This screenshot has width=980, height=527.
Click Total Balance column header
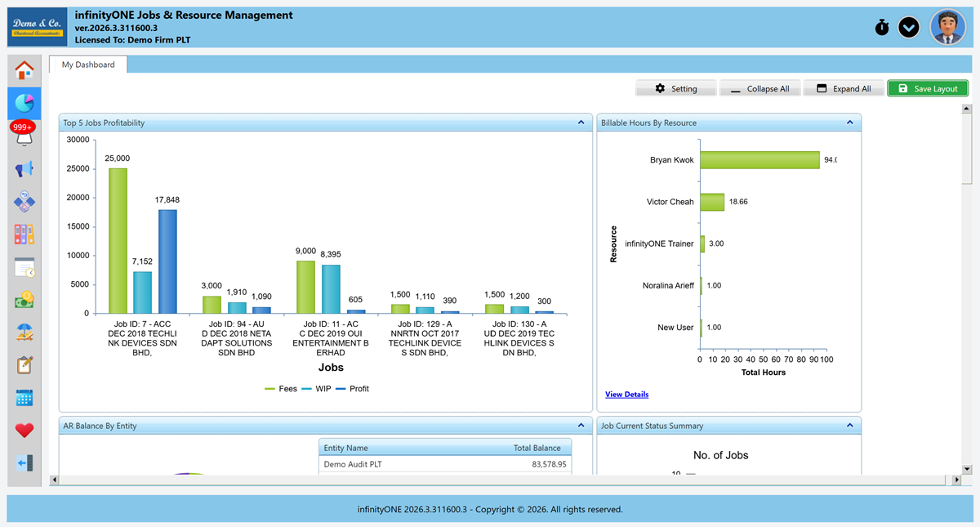[x=539, y=448]
